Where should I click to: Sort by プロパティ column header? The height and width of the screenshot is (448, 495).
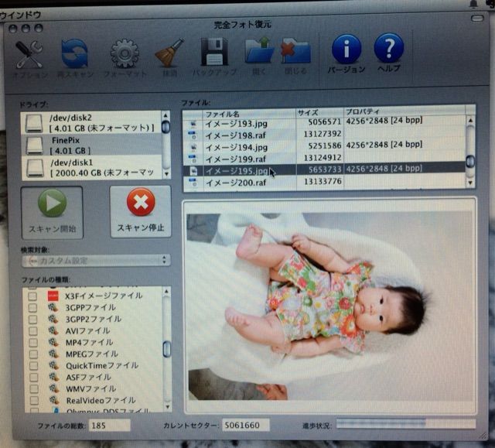pyautogui.click(x=404, y=111)
